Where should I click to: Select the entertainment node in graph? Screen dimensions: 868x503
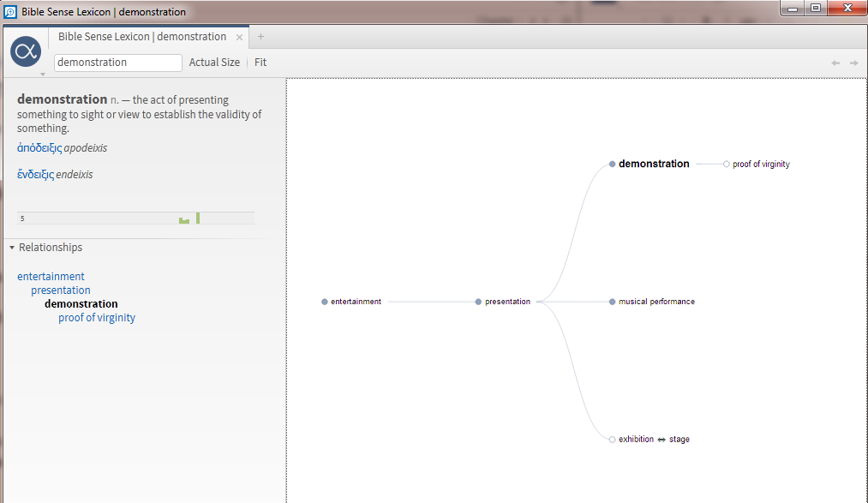coord(352,302)
